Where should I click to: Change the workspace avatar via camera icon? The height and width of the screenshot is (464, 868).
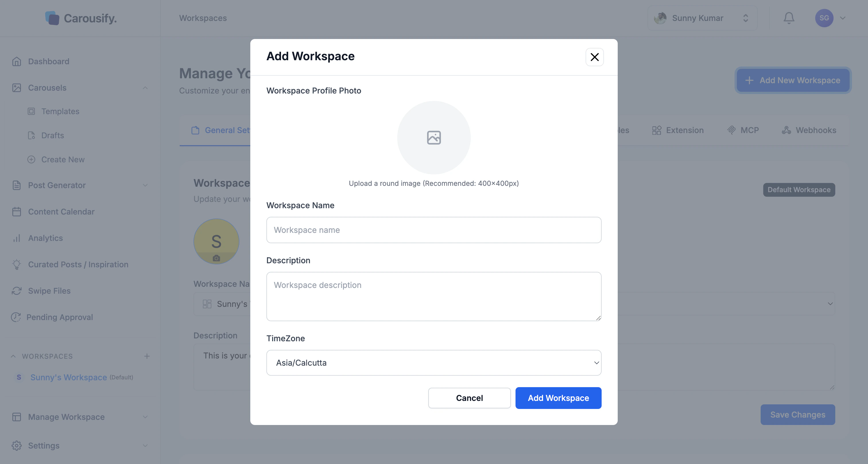[216, 258]
